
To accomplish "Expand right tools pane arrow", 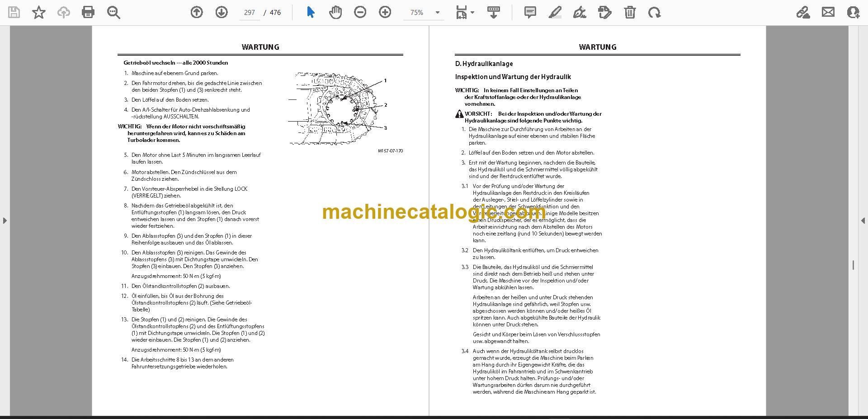I will [863, 221].
